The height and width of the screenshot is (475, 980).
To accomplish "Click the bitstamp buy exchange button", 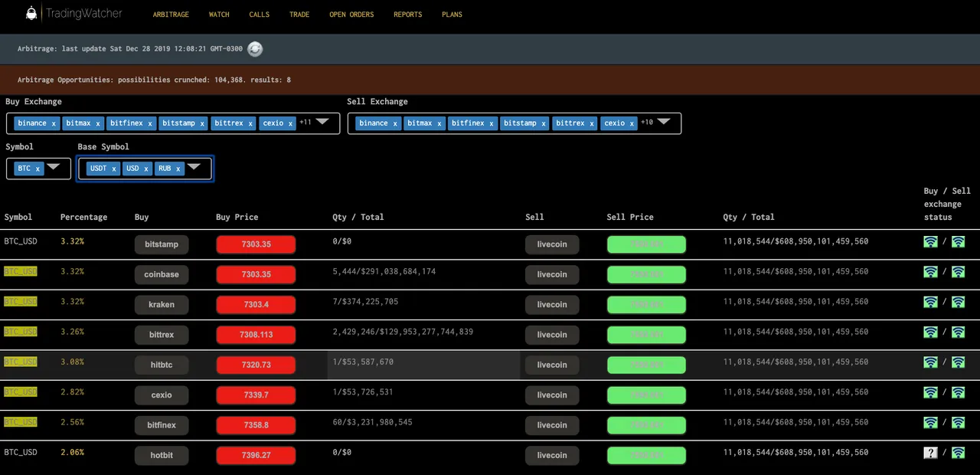I will click(x=162, y=244).
